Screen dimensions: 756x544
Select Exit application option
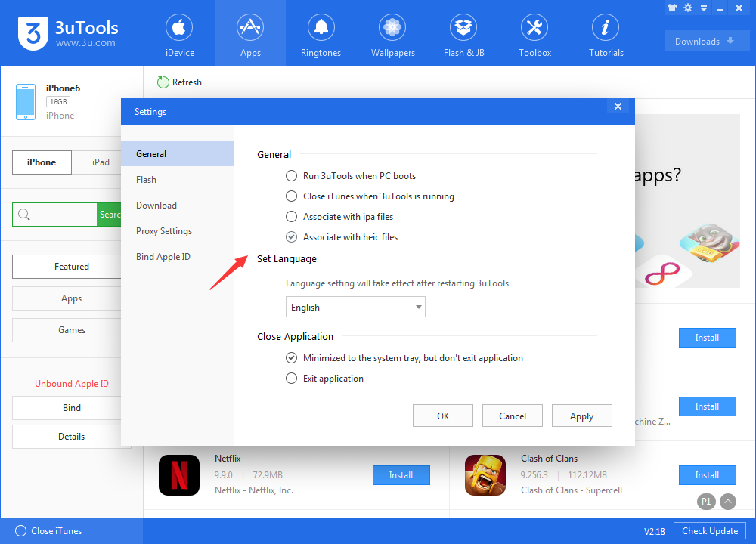[291, 379]
